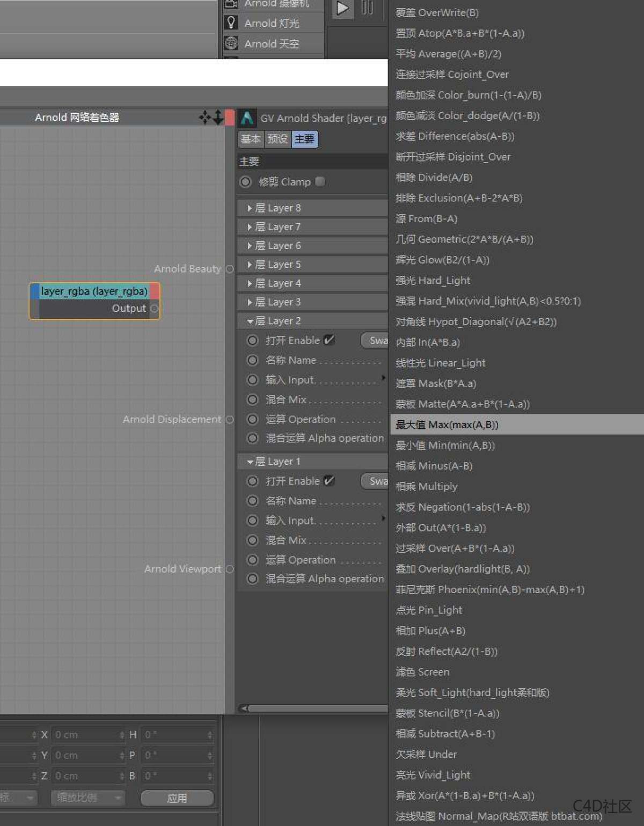Open the 缩放比例 dropdown
Viewport: 644px width, 826px height.
(88, 798)
